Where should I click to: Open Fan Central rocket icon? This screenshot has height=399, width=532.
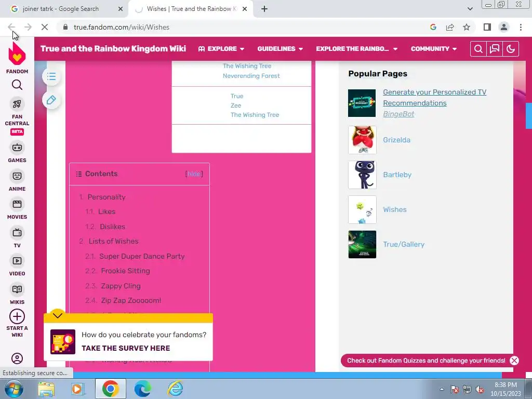tap(17, 104)
